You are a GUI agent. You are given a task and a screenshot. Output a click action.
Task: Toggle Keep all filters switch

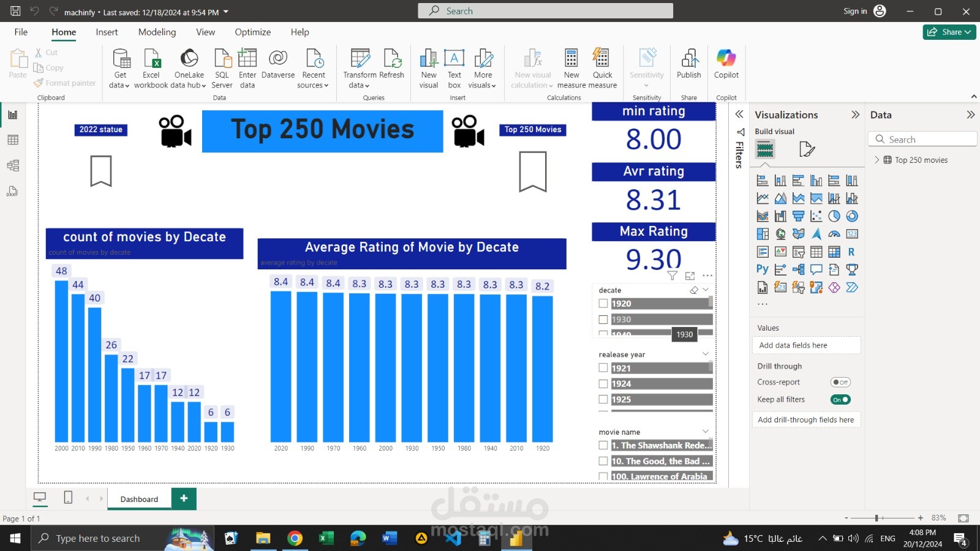click(840, 400)
